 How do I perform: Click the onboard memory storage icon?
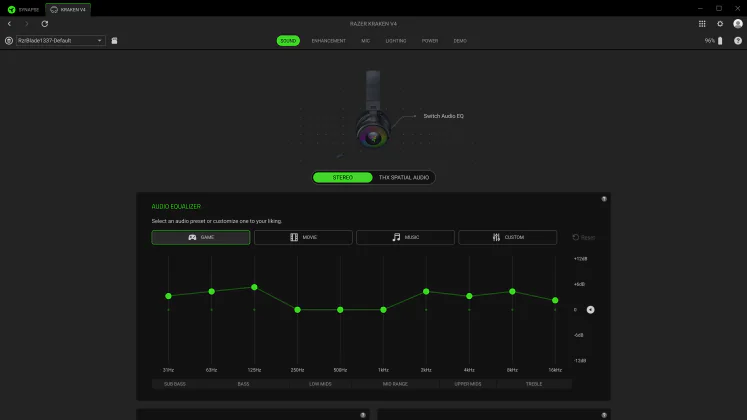coord(114,40)
